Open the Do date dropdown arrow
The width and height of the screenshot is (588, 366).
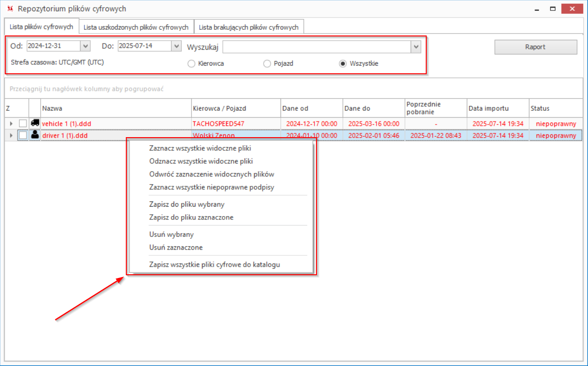176,46
